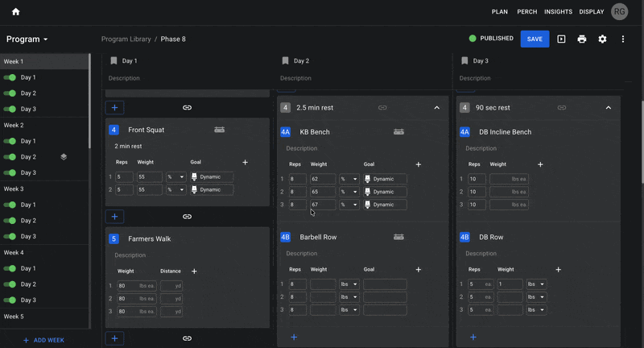The width and height of the screenshot is (644, 348).
Task: Click the SAVE button
Action: [x=535, y=39]
